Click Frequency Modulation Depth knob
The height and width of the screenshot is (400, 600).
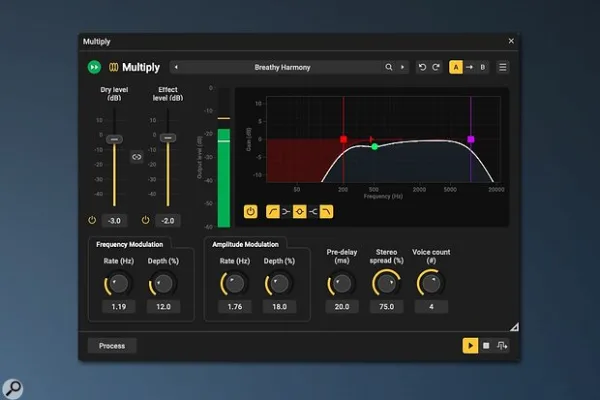click(x=163, y=284)
